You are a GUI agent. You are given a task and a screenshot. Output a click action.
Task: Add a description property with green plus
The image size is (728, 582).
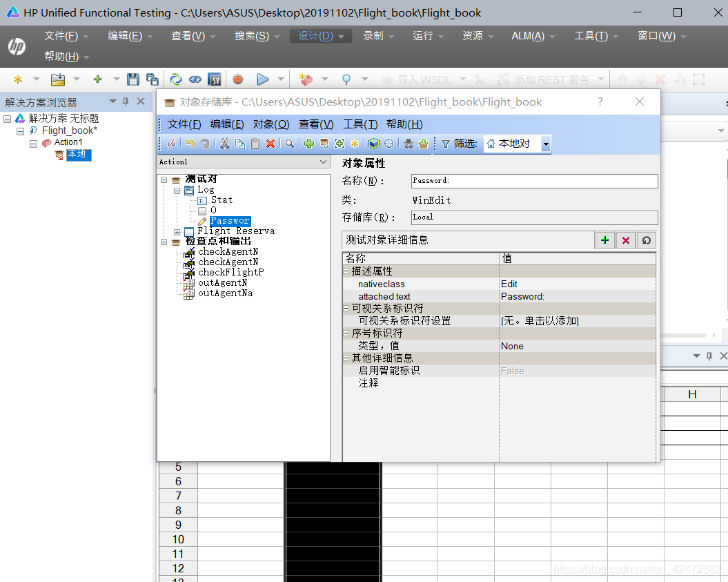coord(604,240)
